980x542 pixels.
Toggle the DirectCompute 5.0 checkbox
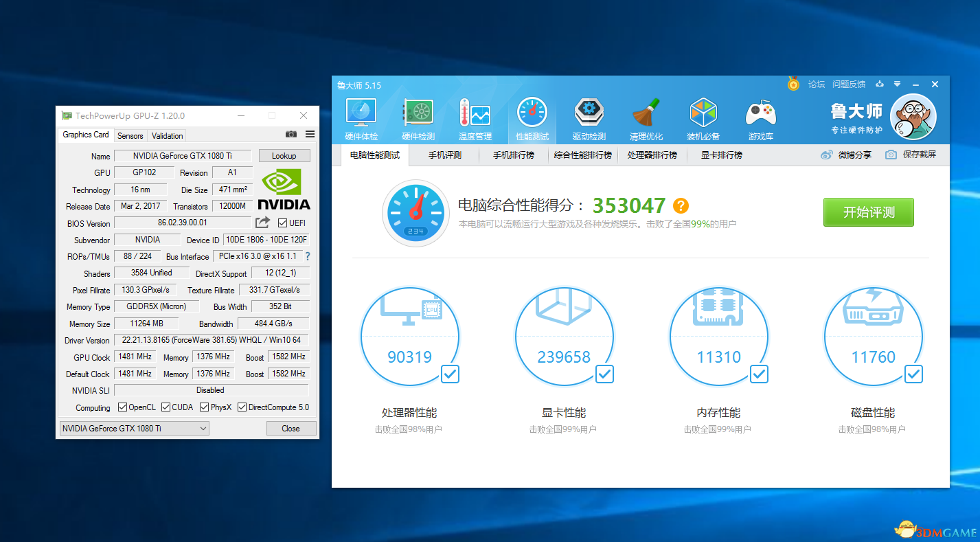point(242,407)
